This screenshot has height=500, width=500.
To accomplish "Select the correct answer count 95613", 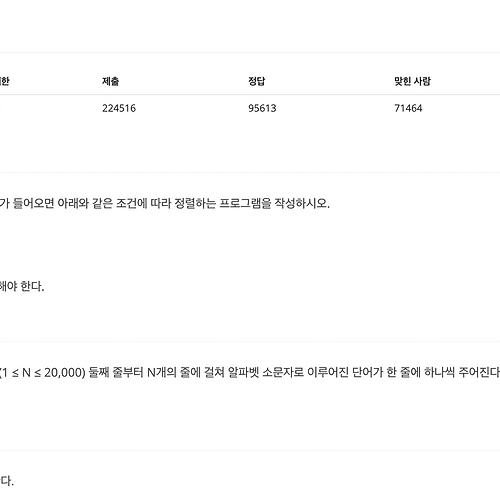I will 262,108.
